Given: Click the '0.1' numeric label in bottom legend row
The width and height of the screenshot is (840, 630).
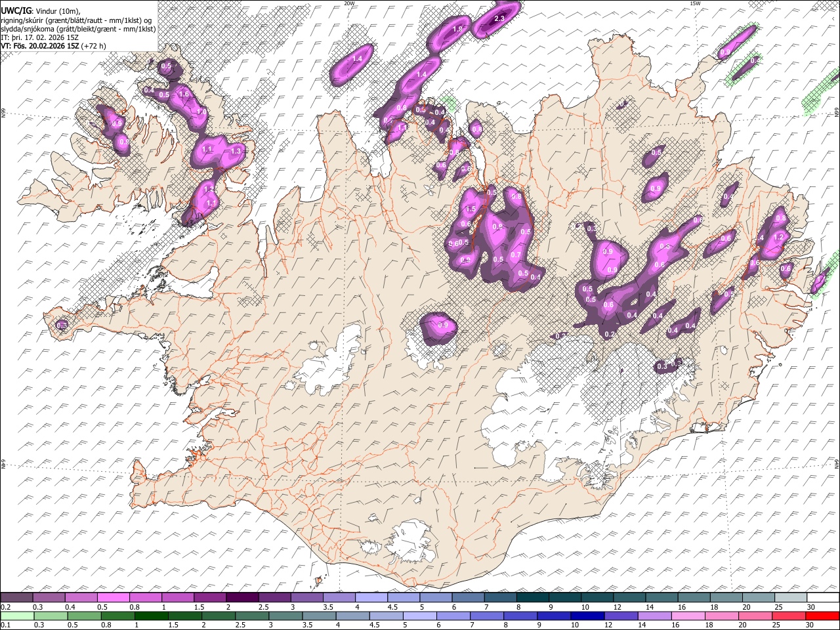Looking at the screenshot, I should (5, 625).
